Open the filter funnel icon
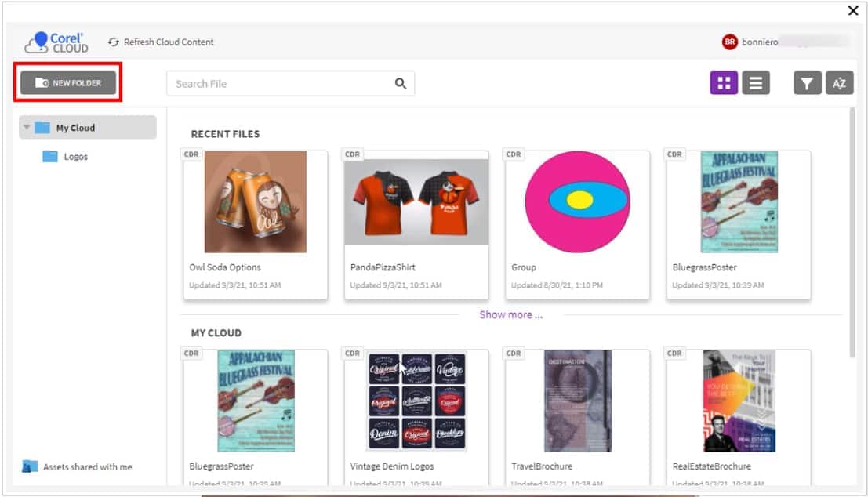The width and height of the screenshot is (868, 497). (x=807, y=82)
